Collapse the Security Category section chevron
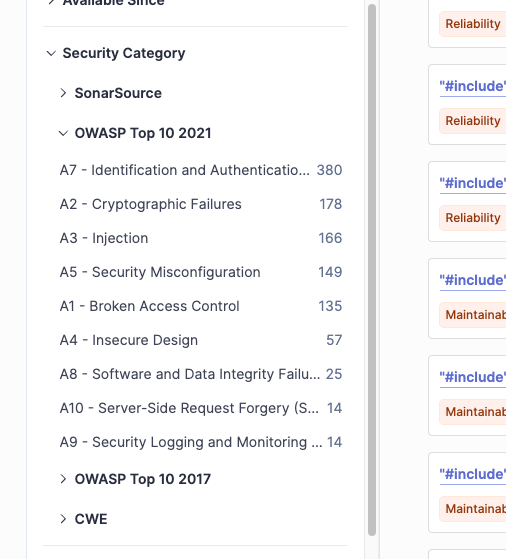Screen dimensions: 506x559 (51, 53)
